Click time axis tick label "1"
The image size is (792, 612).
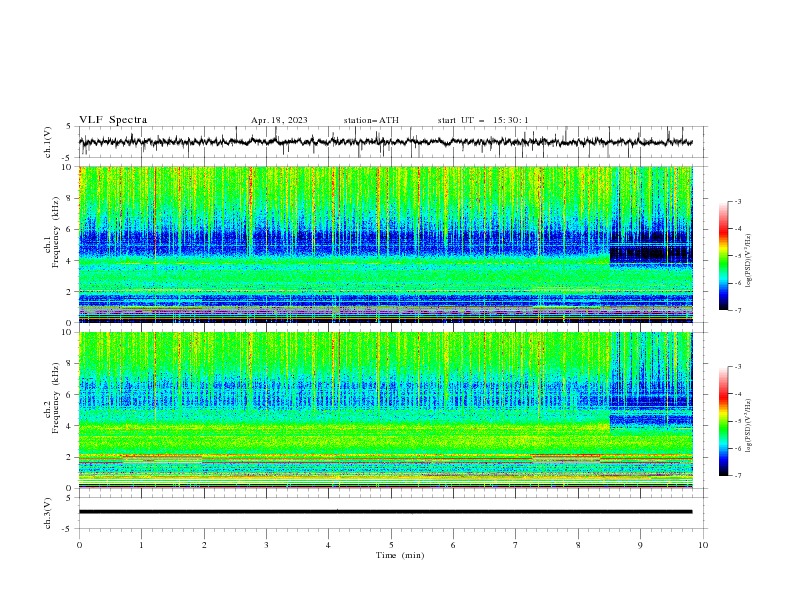click(141, 545)
